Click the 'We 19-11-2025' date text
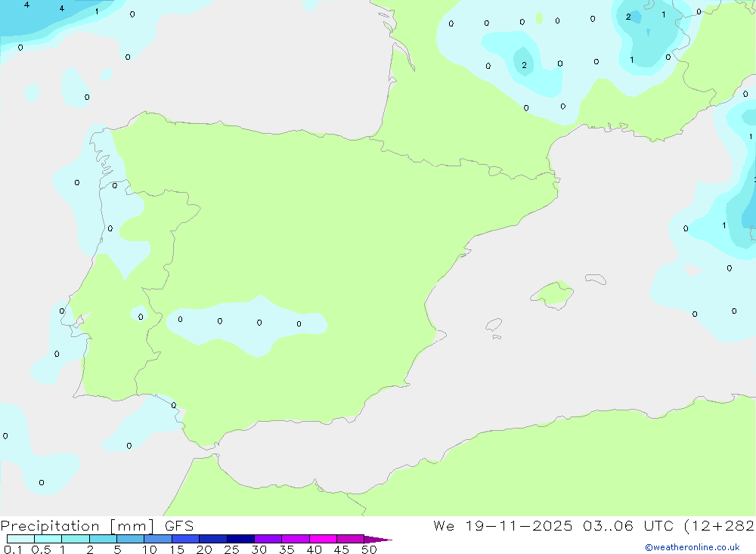The width and height of the screenshot is (756, 554). click(503, 525)
